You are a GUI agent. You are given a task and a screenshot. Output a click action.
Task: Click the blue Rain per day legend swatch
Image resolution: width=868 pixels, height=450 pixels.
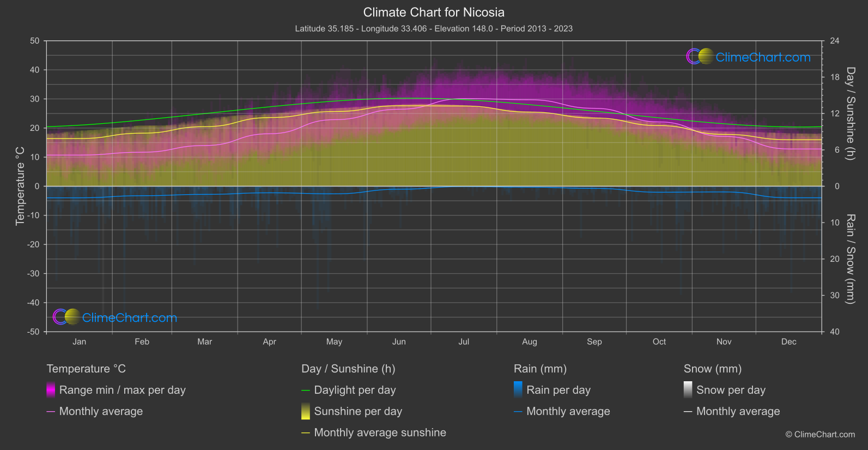[x=518, y=390]
